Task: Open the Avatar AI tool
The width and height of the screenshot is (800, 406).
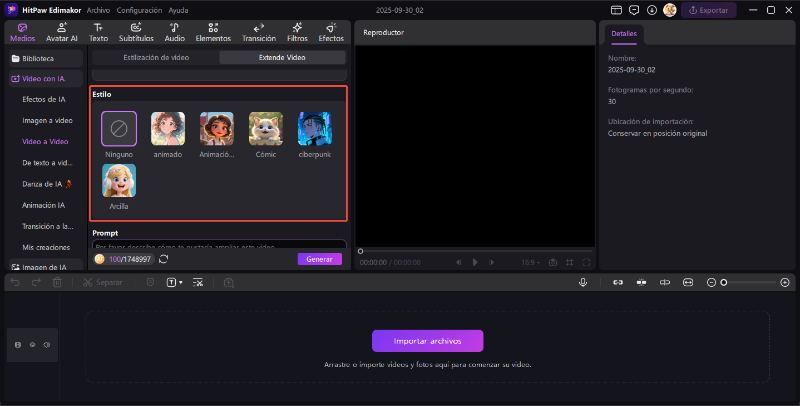Action: (x=62, y=32)
